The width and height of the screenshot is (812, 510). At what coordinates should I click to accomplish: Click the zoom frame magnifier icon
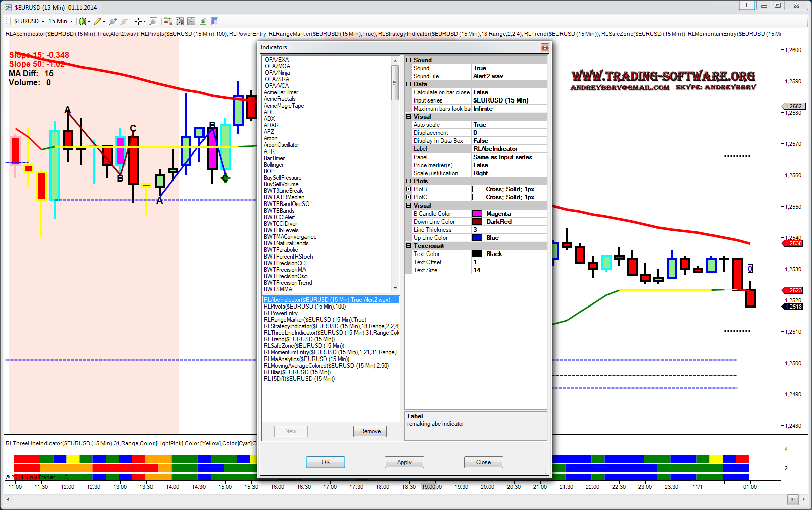click(154, 21)
